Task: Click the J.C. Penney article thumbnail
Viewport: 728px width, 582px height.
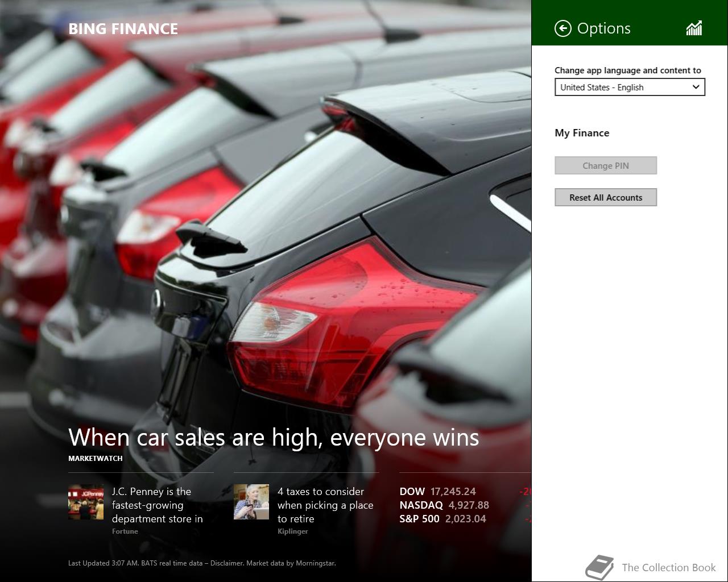Action: coord(86,502)
